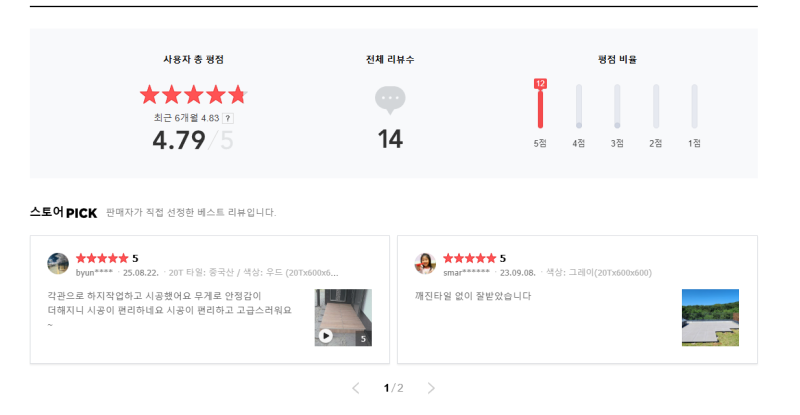Play the video on the byun**** review thumbnail
800x415 pixels.
(x=326, y=335)
